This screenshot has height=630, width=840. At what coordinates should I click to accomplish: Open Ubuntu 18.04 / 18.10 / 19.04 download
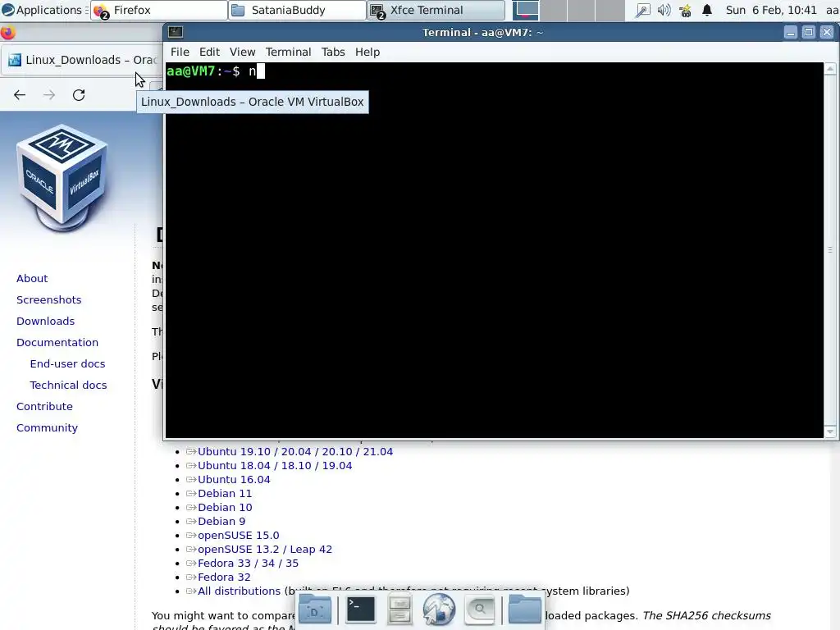(x=275, y=466)
